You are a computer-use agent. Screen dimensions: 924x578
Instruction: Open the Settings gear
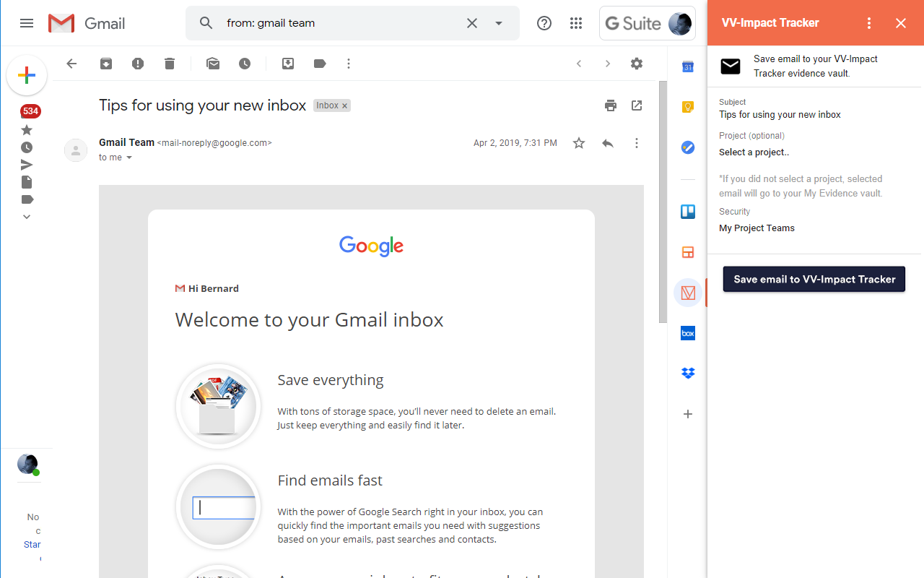pos(637,64)
